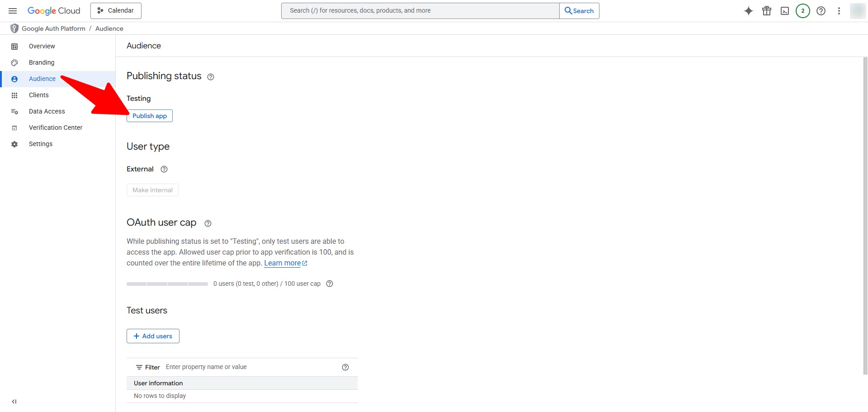Open the Calendar project picker
This screenshot has height=412, width=868.
tap(116, 11)
